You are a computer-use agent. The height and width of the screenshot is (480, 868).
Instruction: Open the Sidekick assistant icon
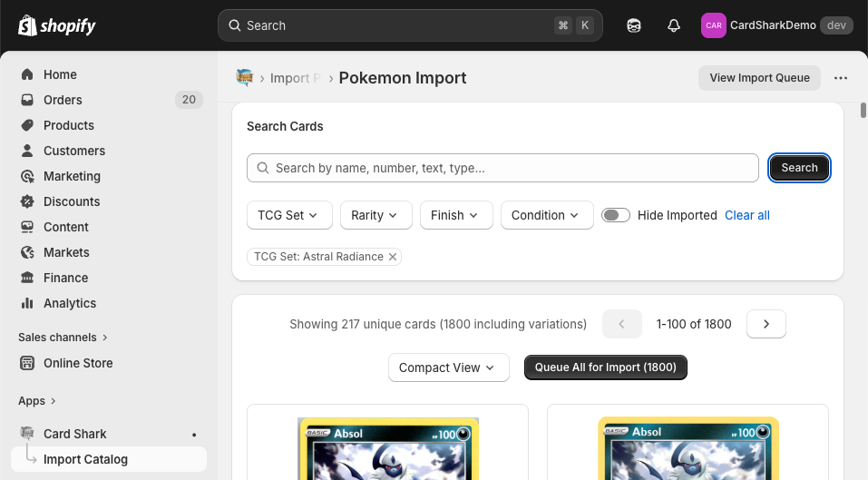[x=634, y=25]
